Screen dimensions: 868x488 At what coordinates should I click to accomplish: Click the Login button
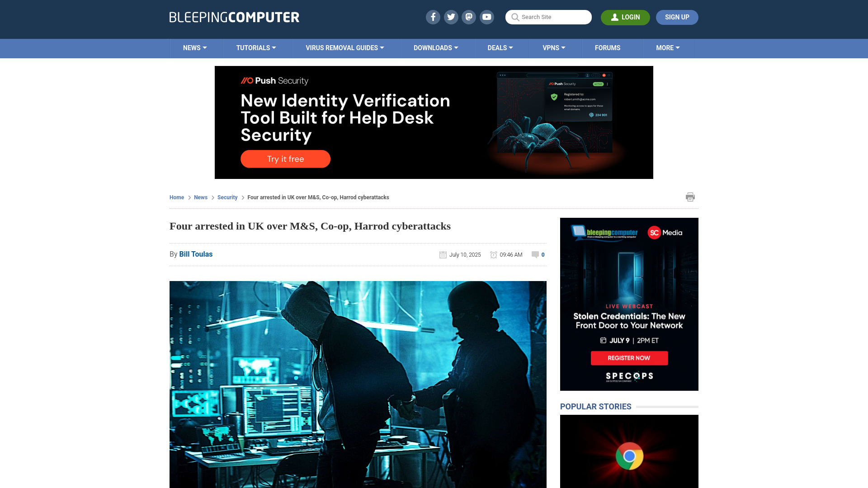click(625, 17)
